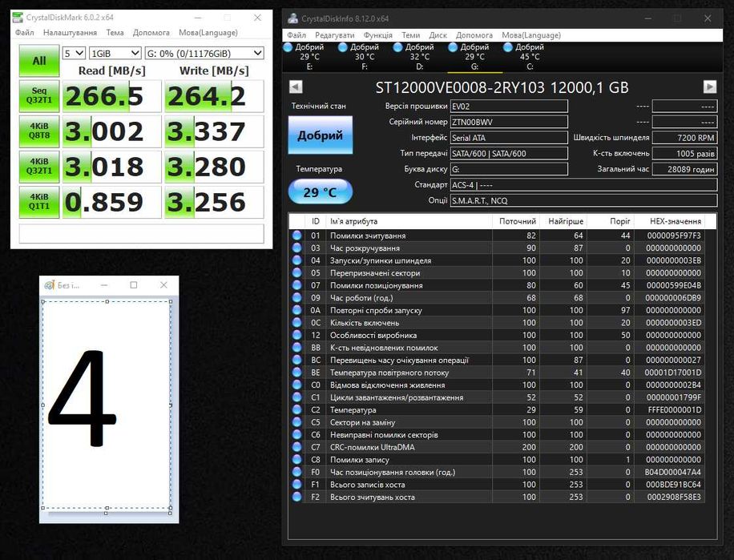734x560 pixels.
Task: Click the status orb for attribute 0C Кількість включень
Action: pyautogui.click(x=296, y=322)
